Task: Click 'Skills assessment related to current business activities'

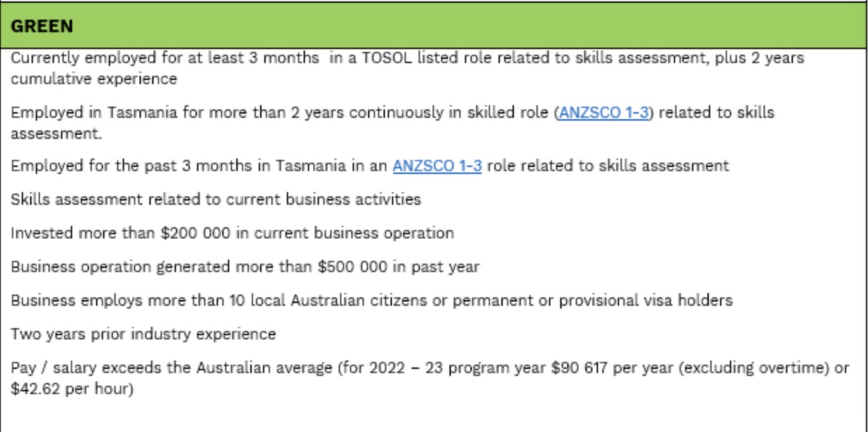Action: (215, 200)
